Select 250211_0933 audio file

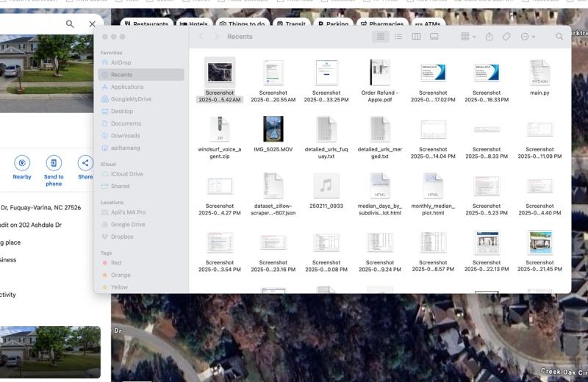(326, 191)
